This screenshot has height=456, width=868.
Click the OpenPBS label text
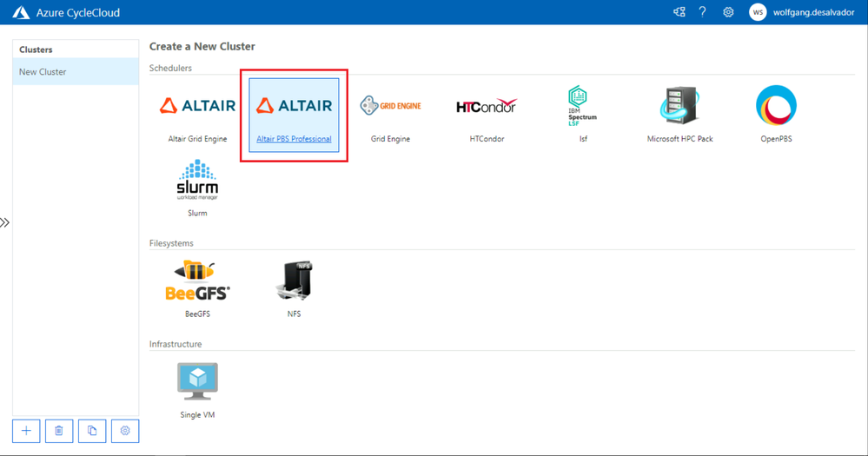tap(776, 139)
